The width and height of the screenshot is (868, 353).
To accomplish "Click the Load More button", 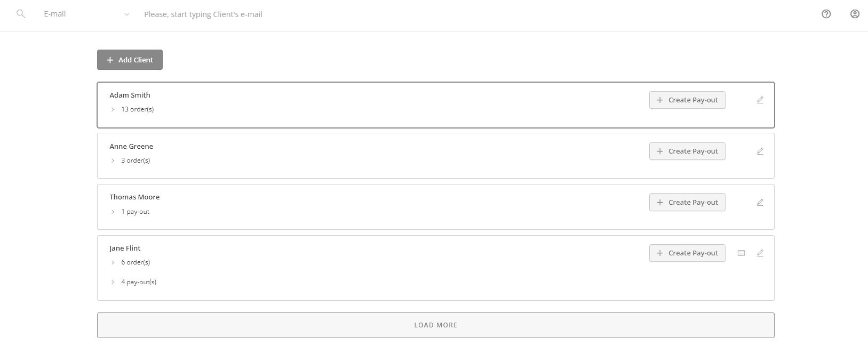I will tap(435, 324).
